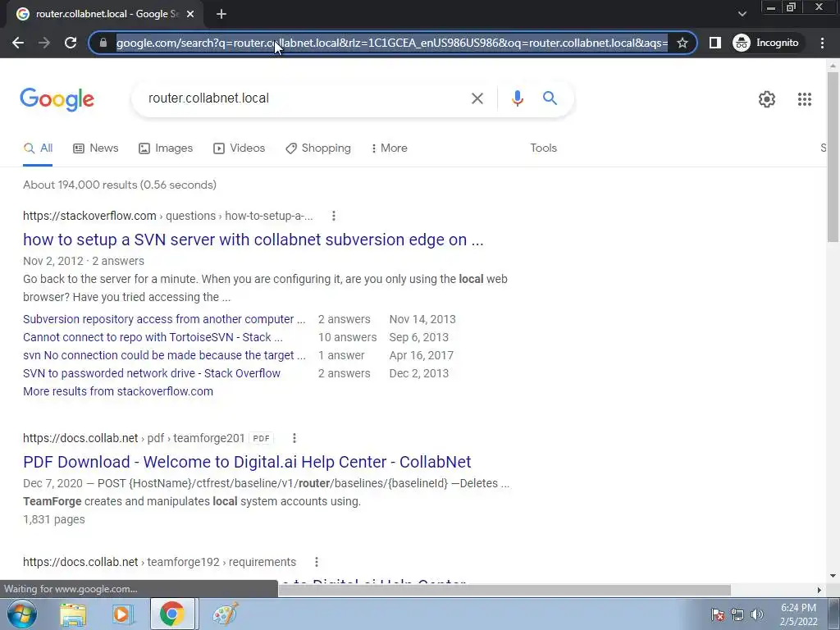
Task: View site information via the lock icon
Action: [104, 43]
